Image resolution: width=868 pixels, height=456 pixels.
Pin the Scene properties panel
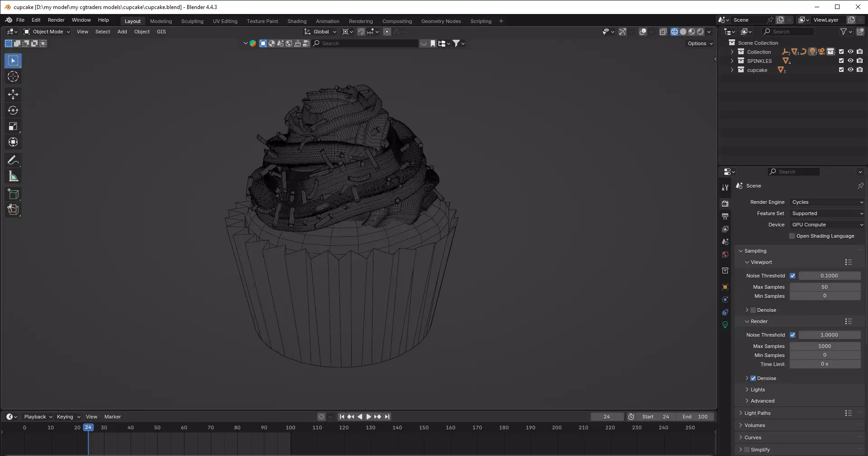click(860, 186)
